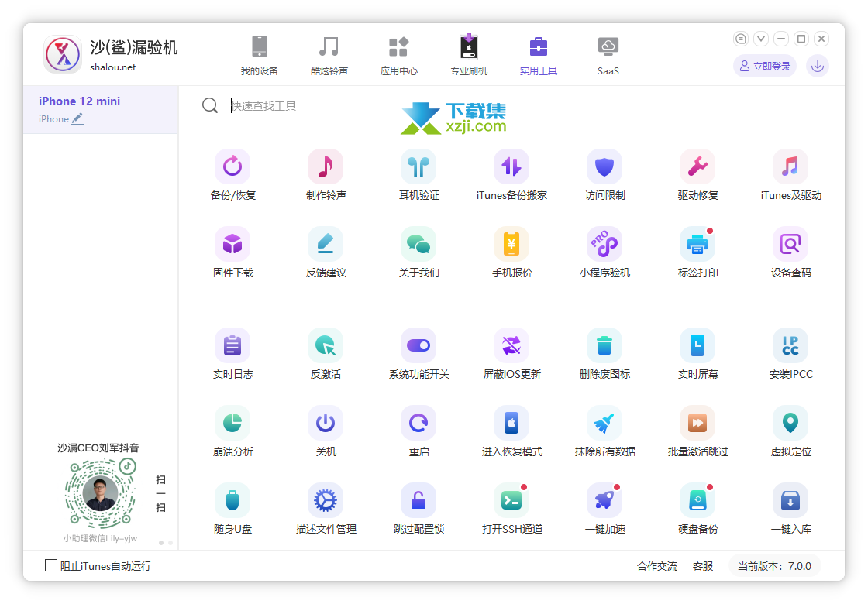
Task: Click the 客服 customer service link
Action: 702,566
